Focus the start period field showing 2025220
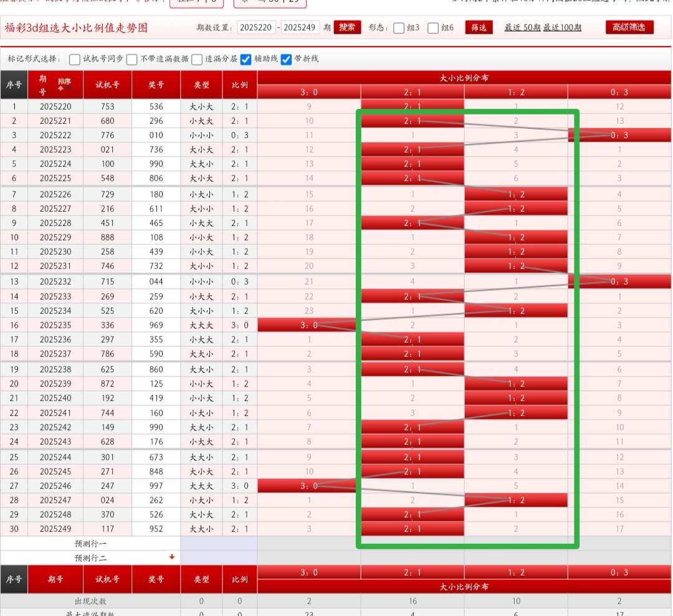This screenshot has height=616, width=673. click(x=256, y=27)
